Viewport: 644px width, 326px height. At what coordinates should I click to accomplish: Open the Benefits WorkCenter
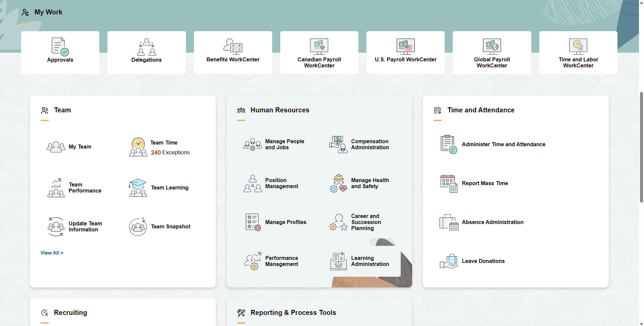(233, 52)
